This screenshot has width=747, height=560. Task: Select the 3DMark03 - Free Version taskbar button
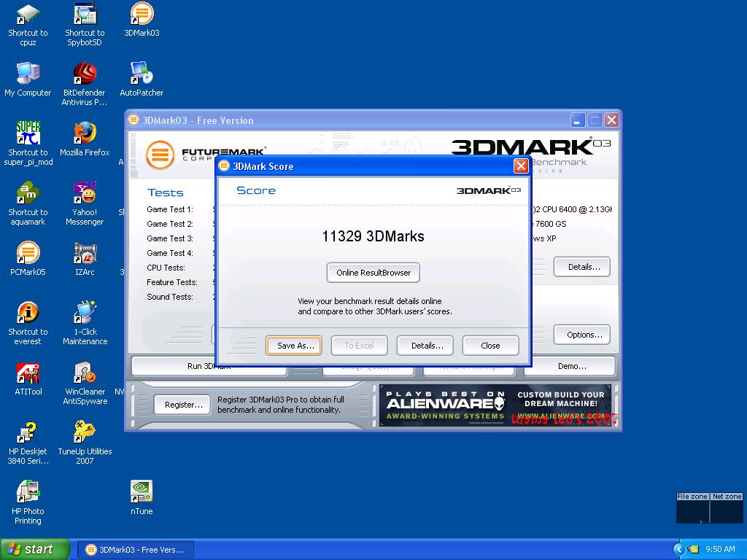tap(135, 550)
